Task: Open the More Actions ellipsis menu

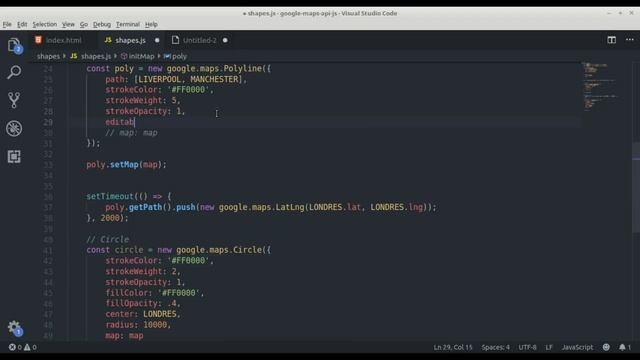Action: pyautogui.click(x=630, y=40)
